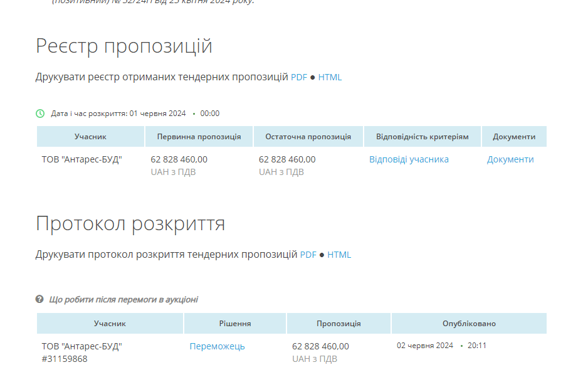Screen dimensions: 588x387
Task: Click Рішення column header
Action: tap(235, 324)
